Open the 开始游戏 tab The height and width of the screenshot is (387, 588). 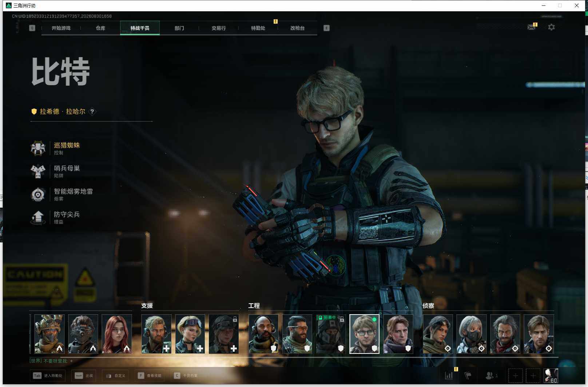point(61,28)
